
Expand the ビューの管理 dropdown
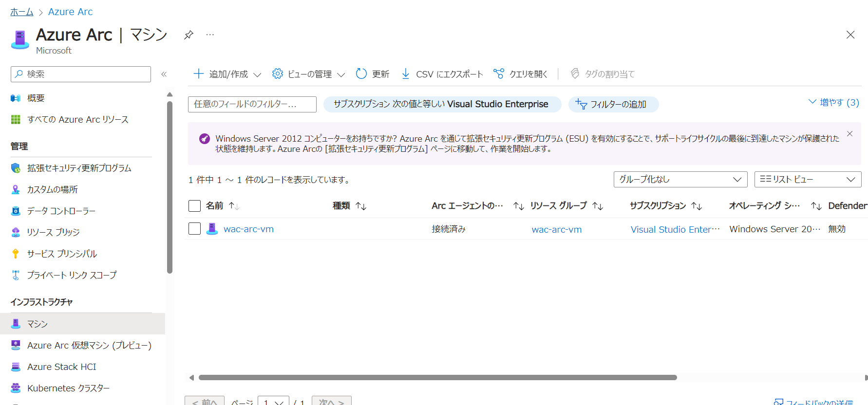pos(309,74)
